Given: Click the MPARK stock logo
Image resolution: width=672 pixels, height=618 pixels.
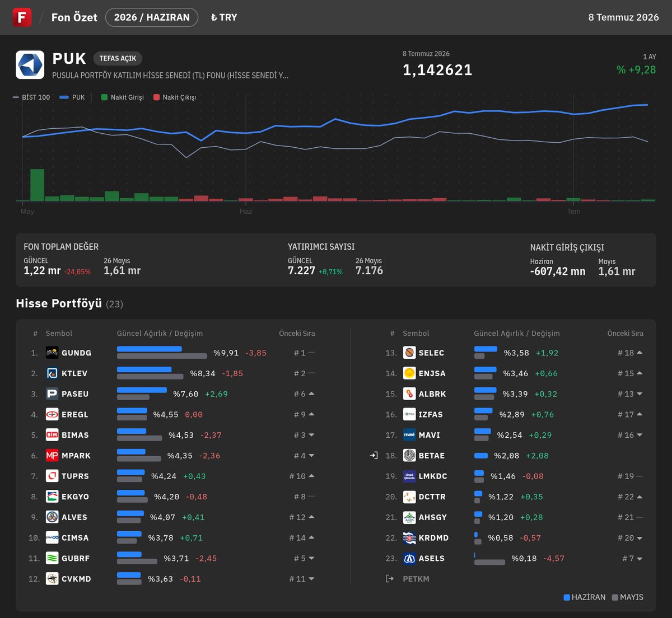Looking at the screenshot, I should [x=52, y=456].
